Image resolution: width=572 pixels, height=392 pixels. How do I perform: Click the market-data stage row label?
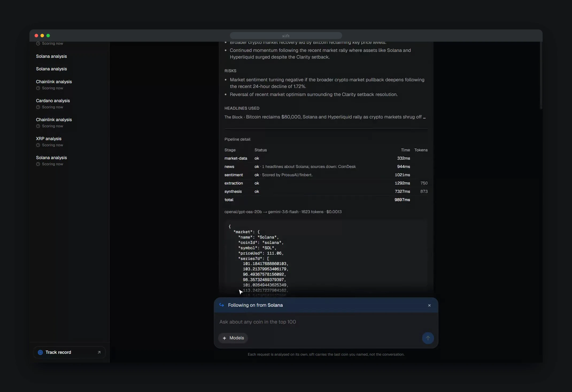click(236, 158)
